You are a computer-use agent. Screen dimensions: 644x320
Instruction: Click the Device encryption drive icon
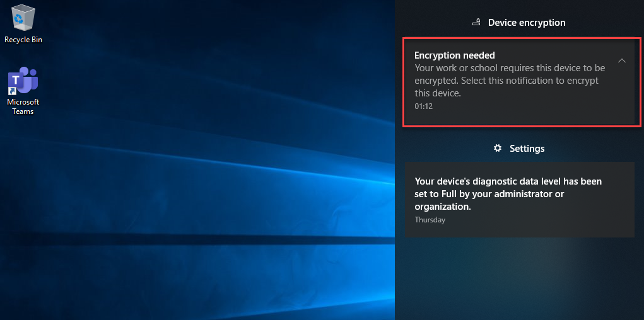tap(476, 23)
